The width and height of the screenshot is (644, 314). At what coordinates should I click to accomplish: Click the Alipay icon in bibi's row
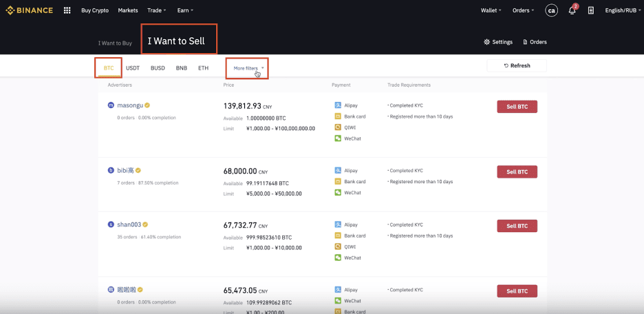338,170
